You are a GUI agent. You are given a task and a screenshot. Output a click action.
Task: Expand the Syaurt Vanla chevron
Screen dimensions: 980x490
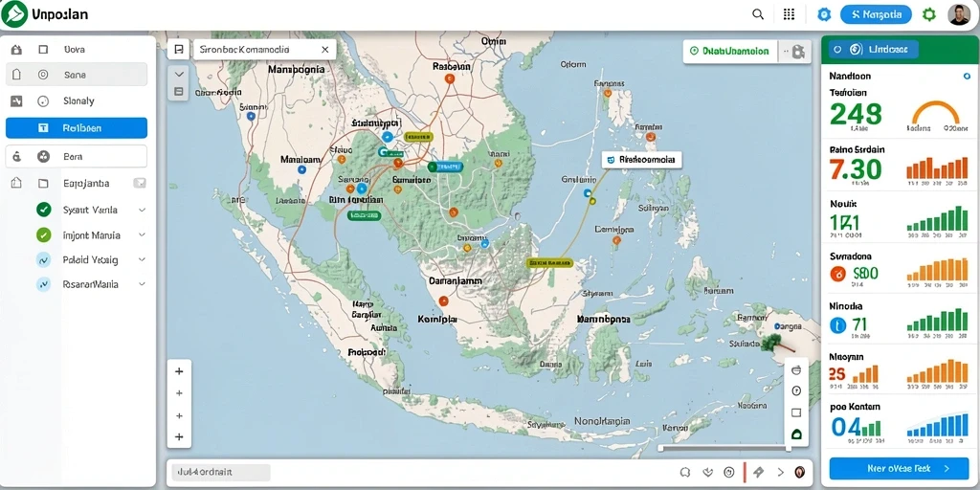click(x=142, y=210)
